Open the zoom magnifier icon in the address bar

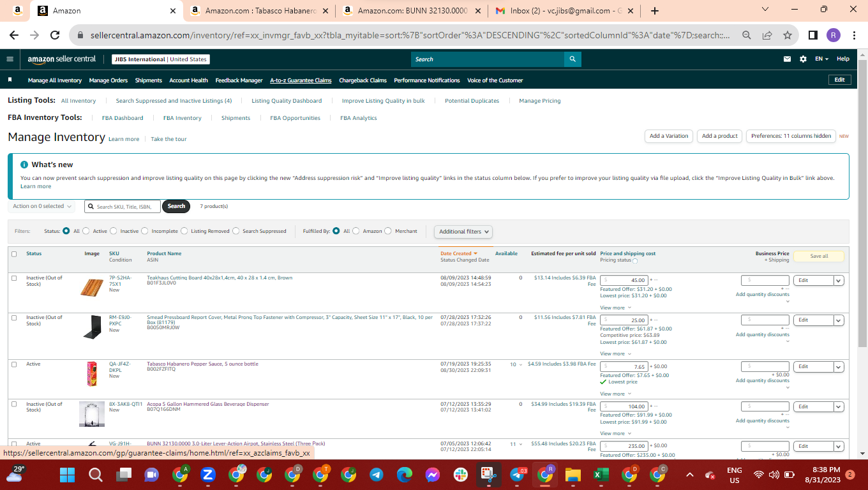pos(746,36)
